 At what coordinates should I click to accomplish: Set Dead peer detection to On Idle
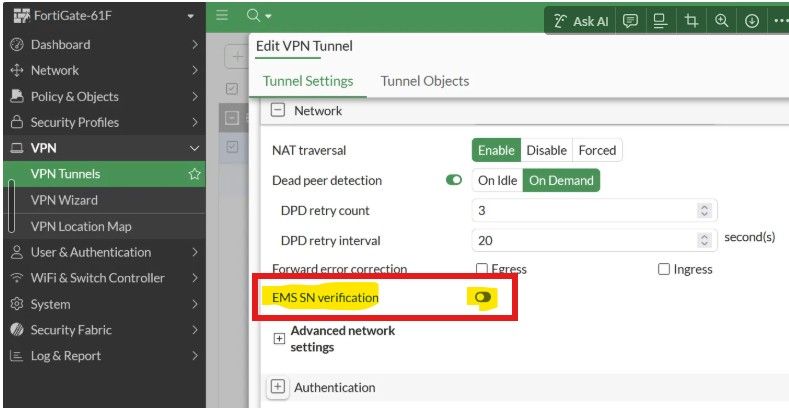498,180
